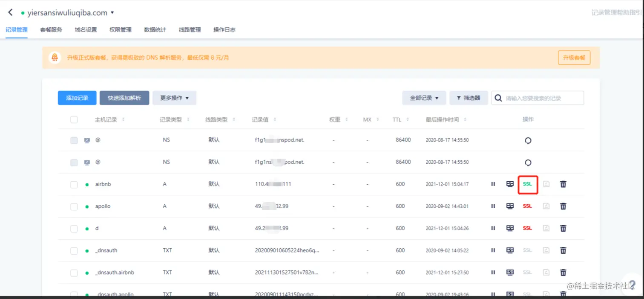
Task: Sort by 权重 column arrows
Action: pos(347,120)
